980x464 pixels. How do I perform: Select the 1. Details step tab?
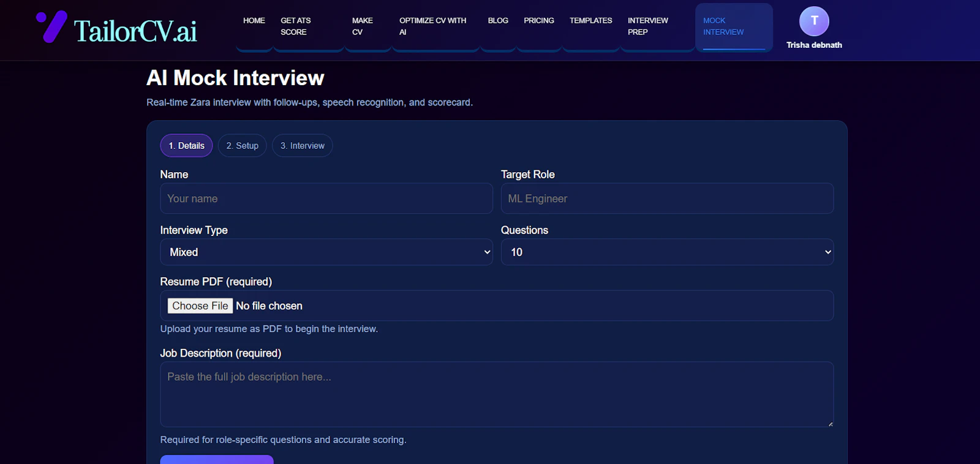186,146
